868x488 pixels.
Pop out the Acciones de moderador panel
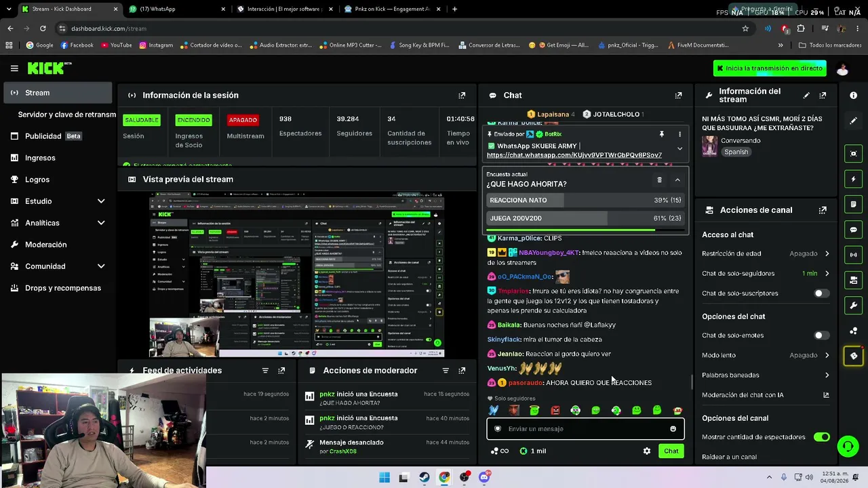(462, 371)
